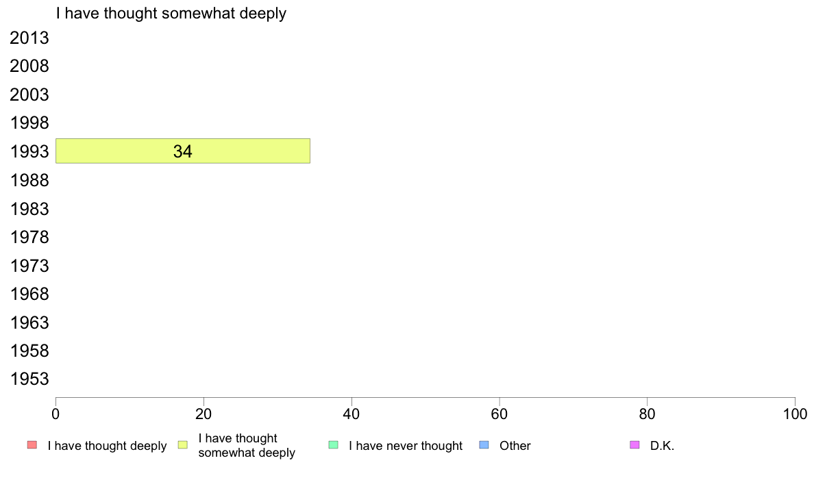The width and height of the screenshot is (814, 504).
Task: Click the magenta 'D.K.' legend swatch
Action: point(634,445)
